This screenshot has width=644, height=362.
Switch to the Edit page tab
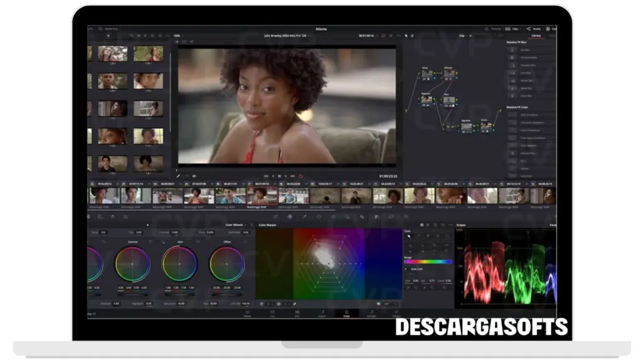pyautogui.click(x=297, y=314)
